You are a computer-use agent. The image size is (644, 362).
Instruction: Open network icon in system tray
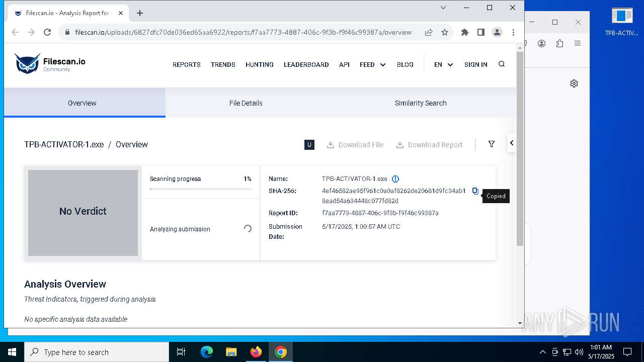point(567,352)
